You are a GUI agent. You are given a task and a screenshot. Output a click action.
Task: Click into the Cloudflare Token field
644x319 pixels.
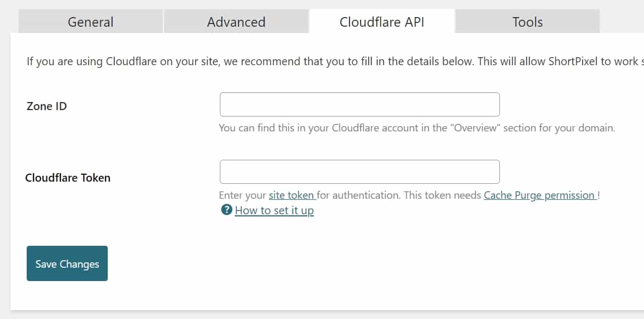click(360, 172)
